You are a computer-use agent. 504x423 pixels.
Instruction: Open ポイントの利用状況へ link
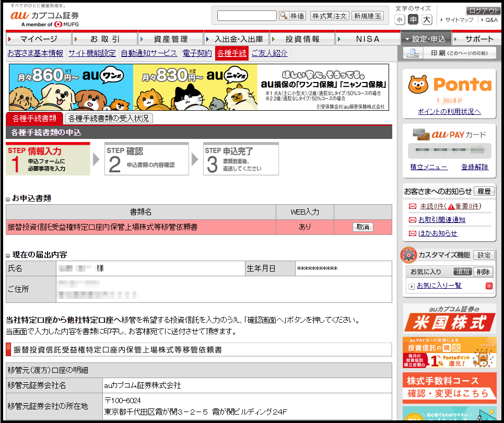point(449,112)
